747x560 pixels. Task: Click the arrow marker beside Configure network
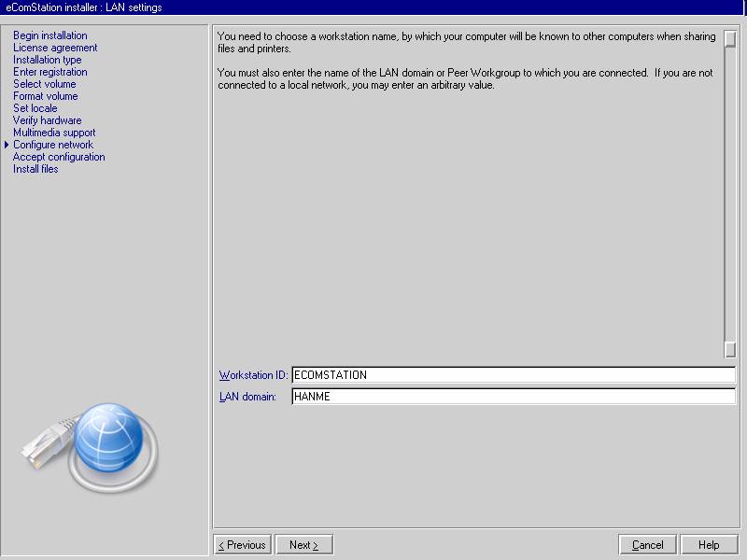pyautogui.click(x=7, y=145)
